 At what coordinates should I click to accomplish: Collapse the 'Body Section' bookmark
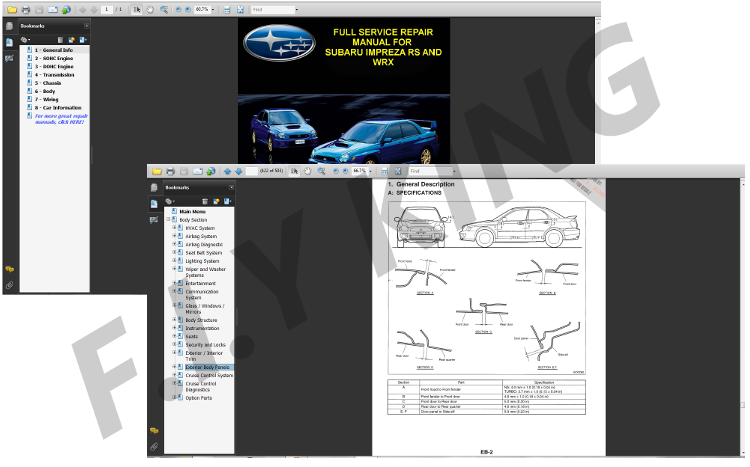pos(168,220)
